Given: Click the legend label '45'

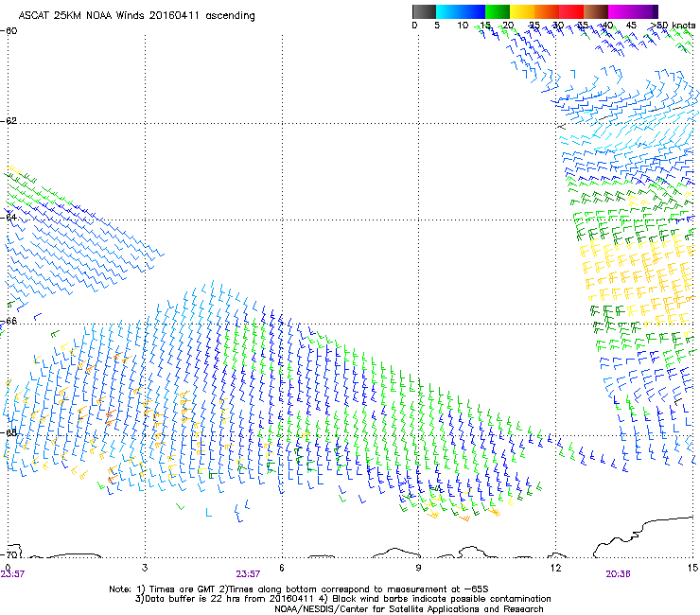Looking at the screenshot, I should coord(631,26).
